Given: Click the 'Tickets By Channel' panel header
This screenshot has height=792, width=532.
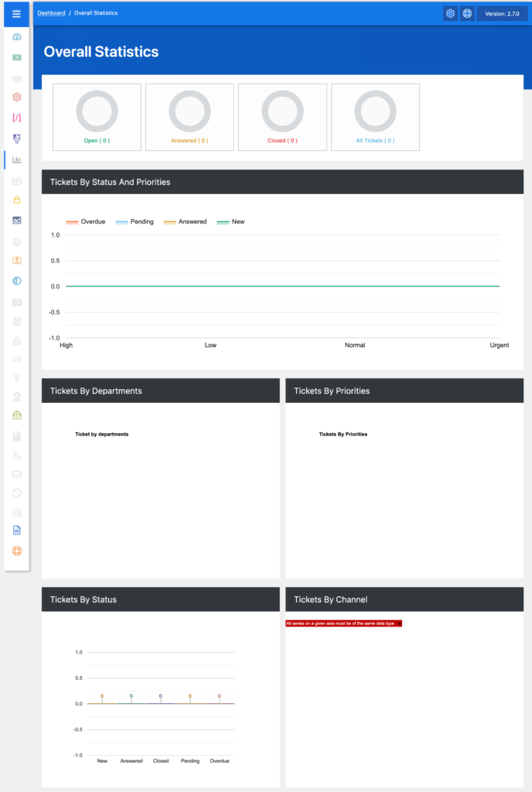Looking at the screenshot, I should pyautogui.click(x=404, y=599).
